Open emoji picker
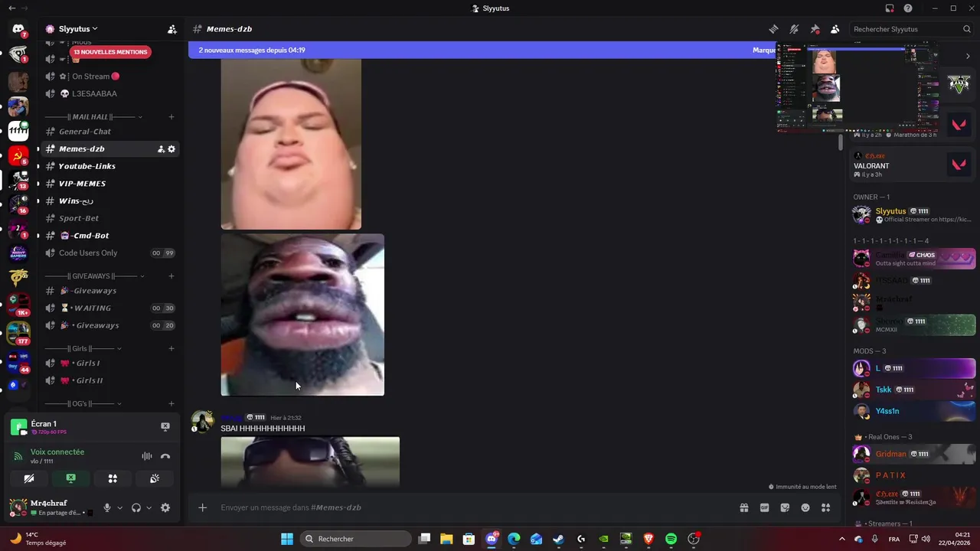 click(x=805, y=507)
